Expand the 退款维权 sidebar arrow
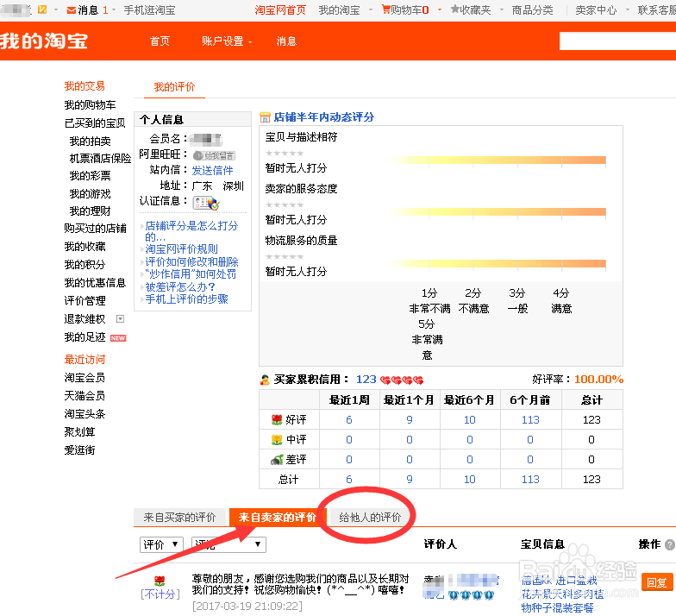This screenshot has width=676, height=616. pyautogui.click(x=121, y=319)
